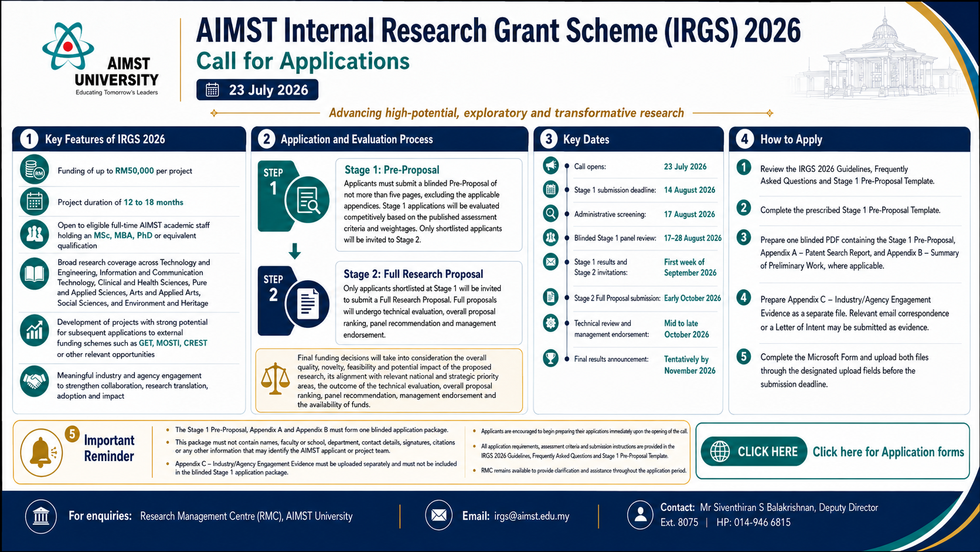Select the magnifier icon beside Administrative screening
980x552 pixels.
coord(551,214)
